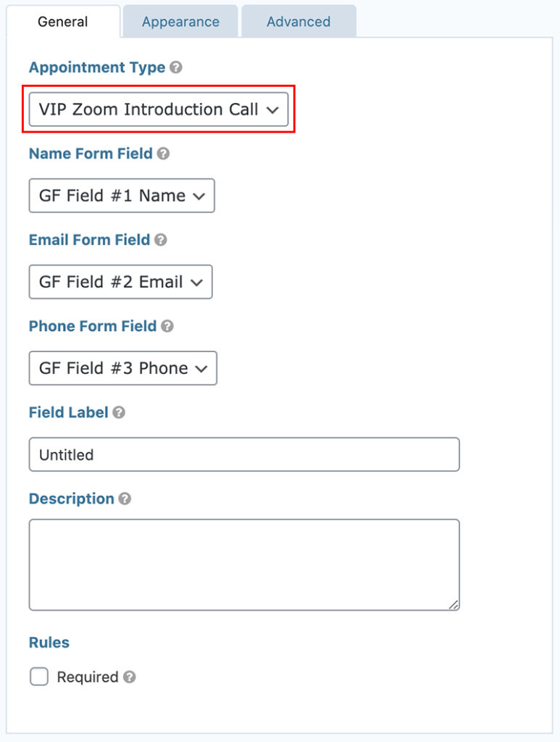The width and height of the screenshot is (560, 742).
Task: Switch to the Advanced tab
Action: (x=298, y=22)
